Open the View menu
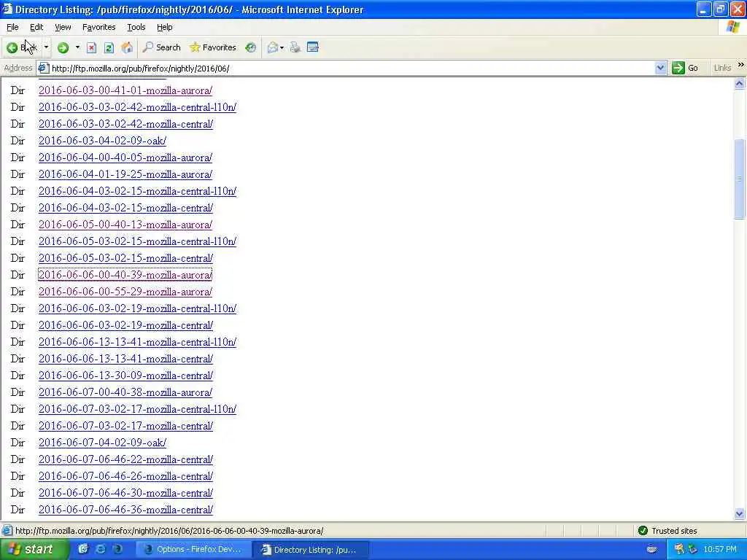747x560 pixels. (63, 27)
